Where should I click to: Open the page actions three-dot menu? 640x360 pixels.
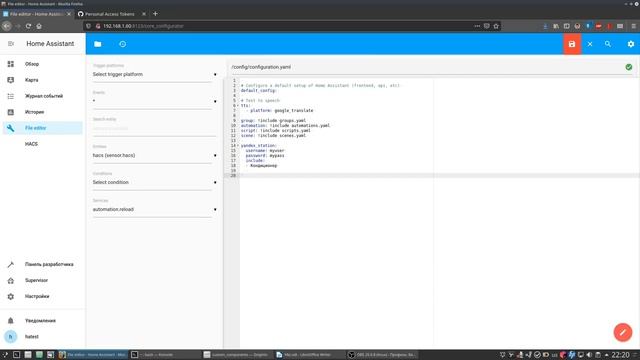click(x=477, y=26)
